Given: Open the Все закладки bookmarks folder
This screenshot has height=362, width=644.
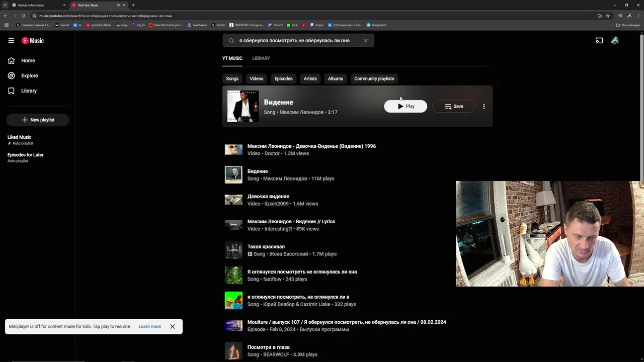Looking at the screenshot, I should pyautogui.click(x=628, y=25).
